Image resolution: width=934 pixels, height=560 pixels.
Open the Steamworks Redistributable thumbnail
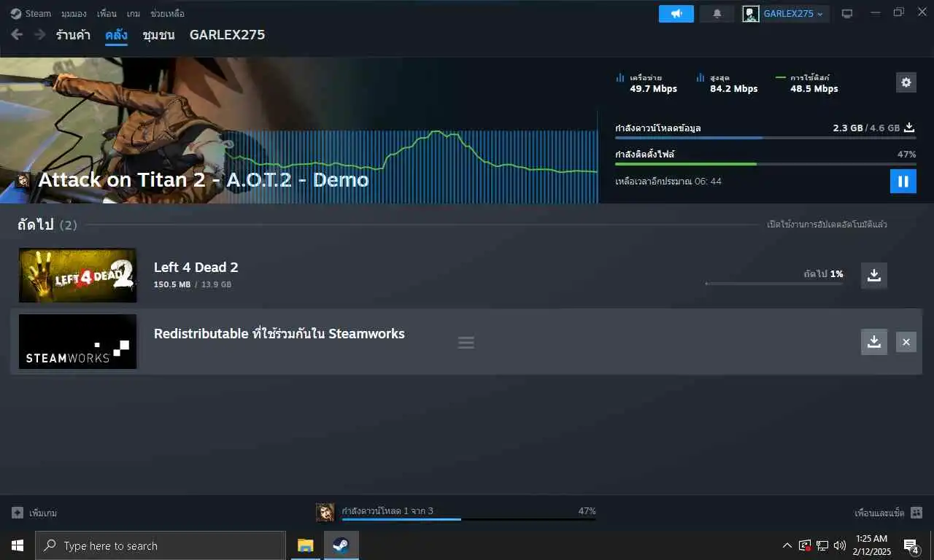point(77,341)
